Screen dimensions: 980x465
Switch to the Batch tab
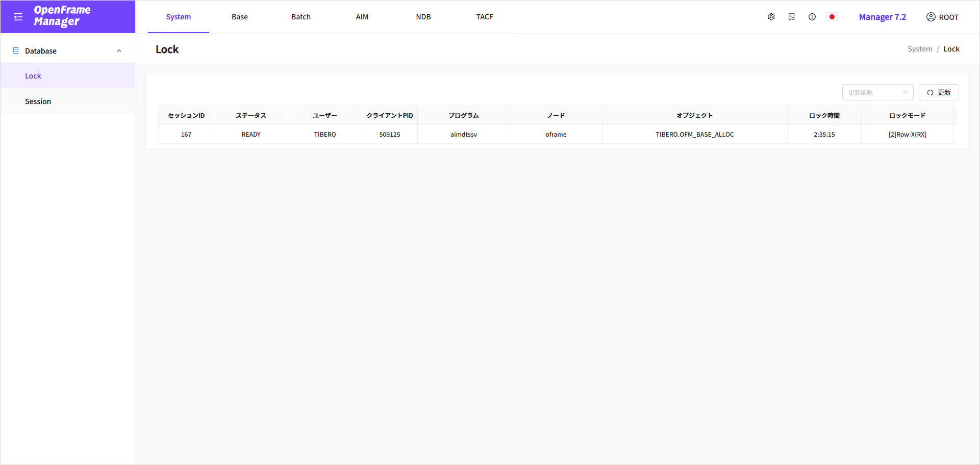[300, 16]
